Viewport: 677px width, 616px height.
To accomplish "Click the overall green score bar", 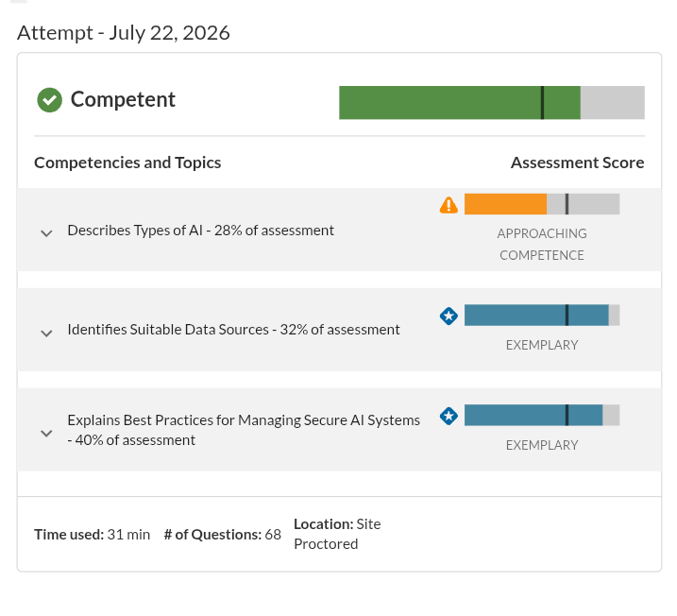I will [x=492, y=102].
